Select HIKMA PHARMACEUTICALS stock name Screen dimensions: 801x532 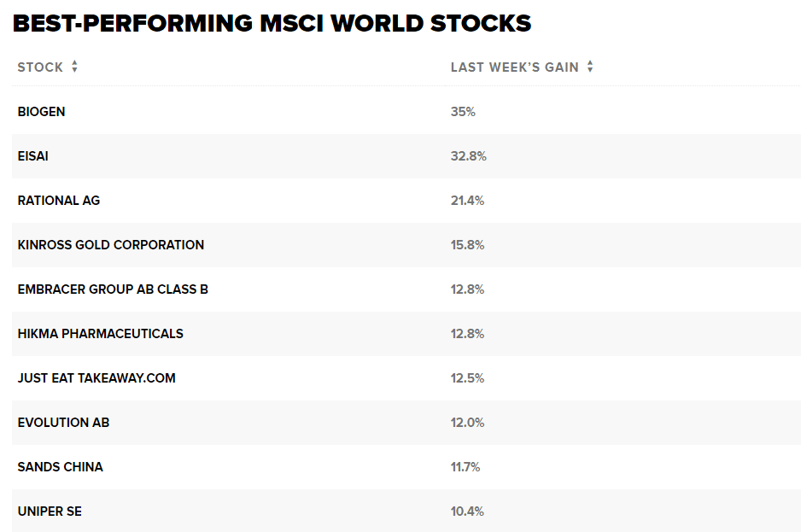[x=100, y=334]
